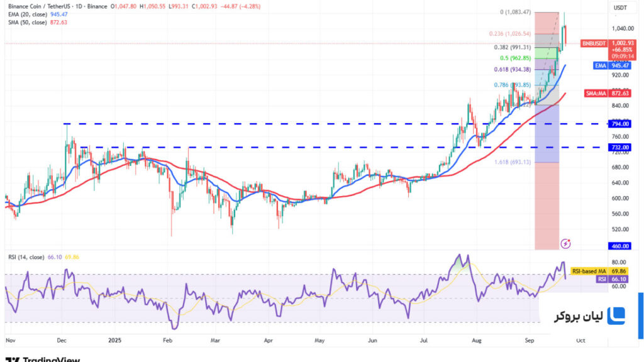The image size is (644, 362).
Task: Click the Mar label on the time axis
Action: 215,340
